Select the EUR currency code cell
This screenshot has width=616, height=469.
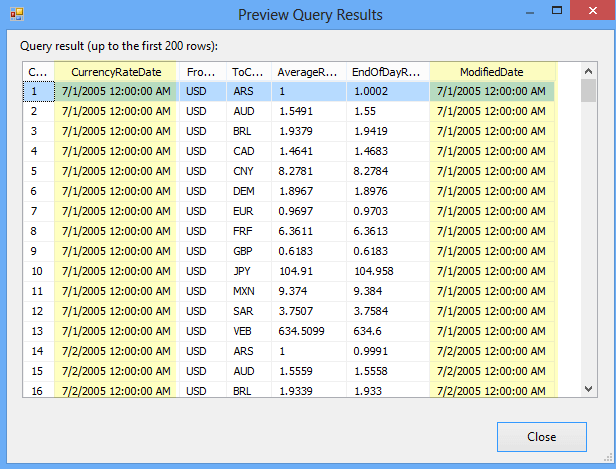243,211
